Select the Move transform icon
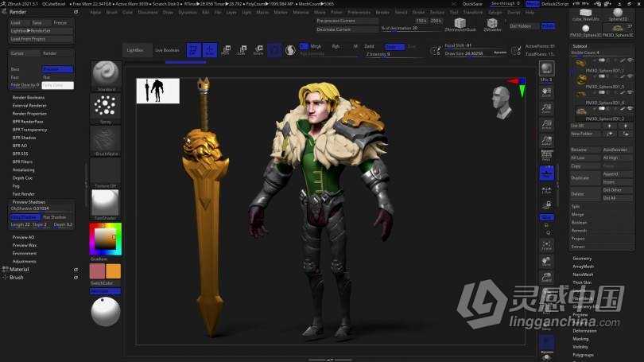The height and width of the screenshot is (362, 644). (x=226, y=49)
